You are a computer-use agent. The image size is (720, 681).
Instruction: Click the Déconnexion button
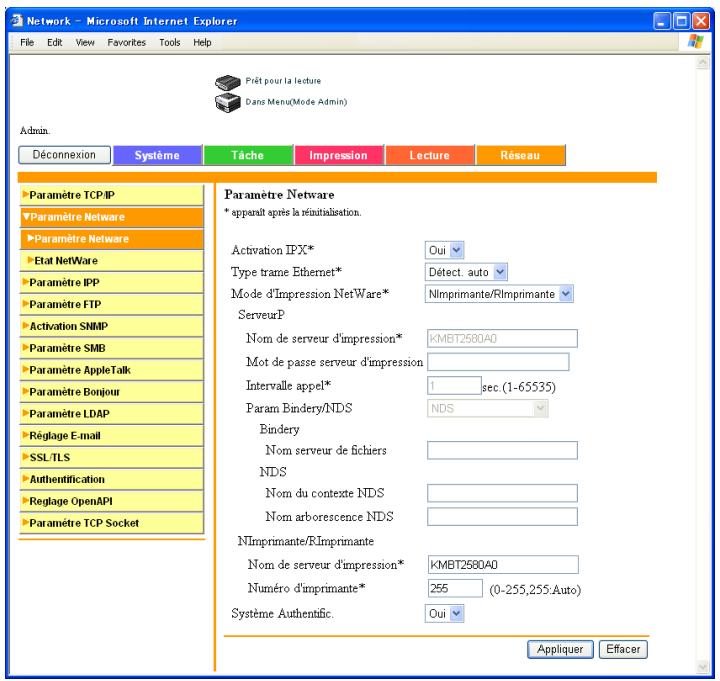pyautogui.click(x=64, y=155)
